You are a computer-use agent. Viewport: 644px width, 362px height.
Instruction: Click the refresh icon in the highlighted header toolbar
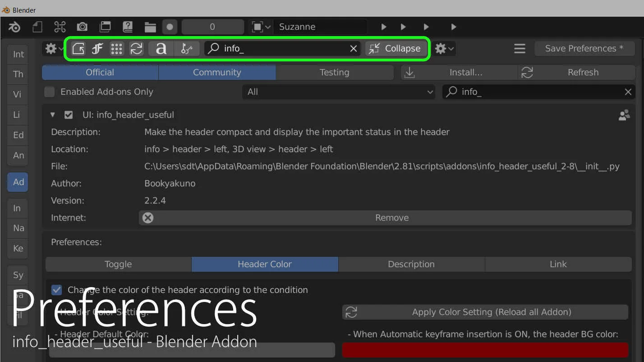click(x=137, y=48)
